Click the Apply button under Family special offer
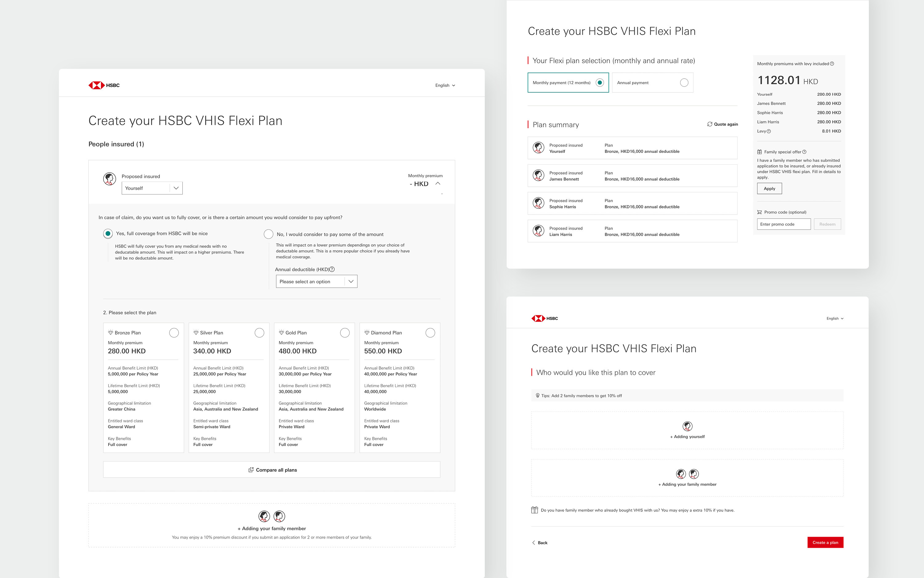 [769, 188]
